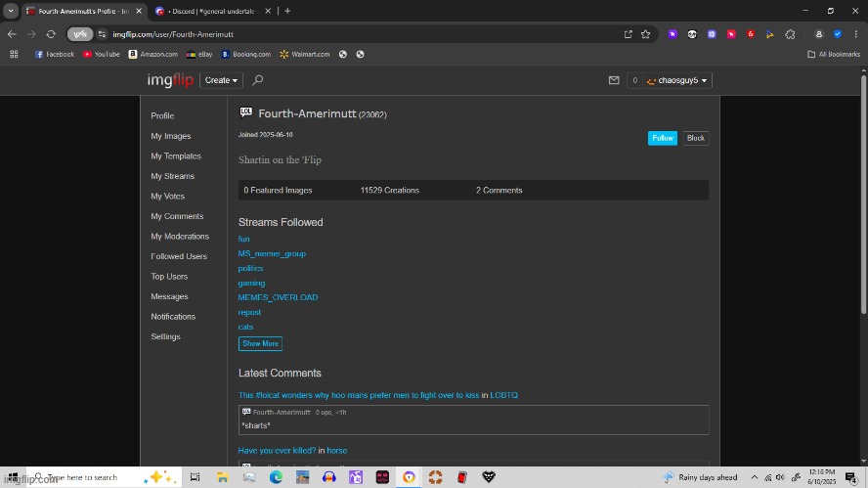
Task: Click the Windows taskbar search box
Action: click(104, 477)
